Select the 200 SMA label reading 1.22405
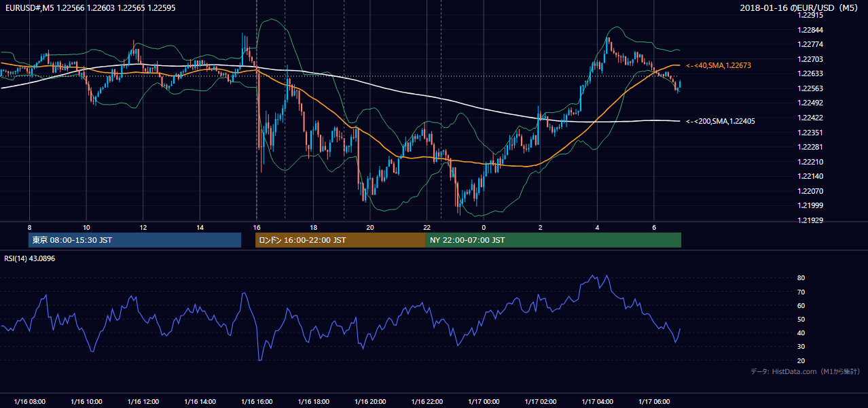The image size is (868, 408). 721,121
